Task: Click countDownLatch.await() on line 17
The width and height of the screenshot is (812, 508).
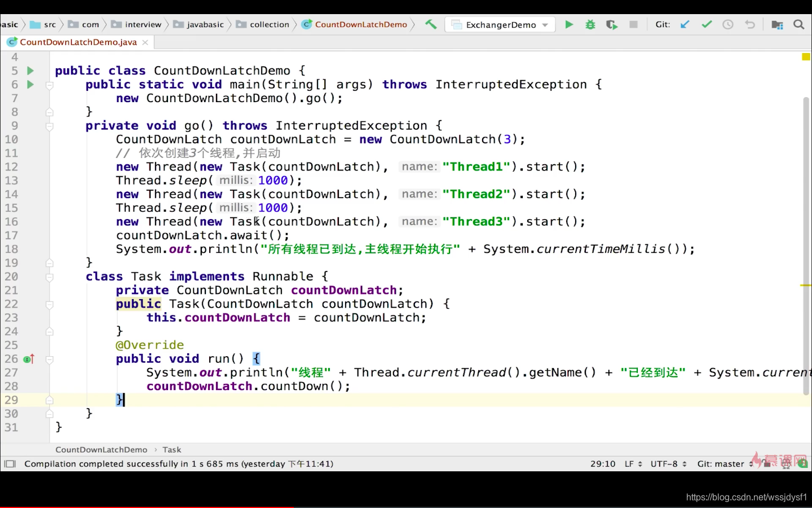Action: pos(202,235)
